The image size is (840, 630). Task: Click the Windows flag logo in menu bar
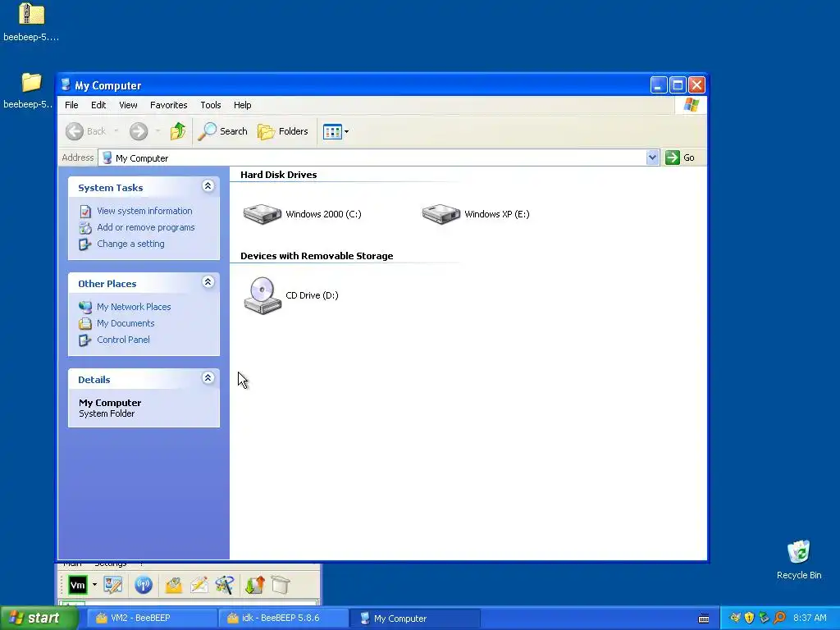[691, 105]
